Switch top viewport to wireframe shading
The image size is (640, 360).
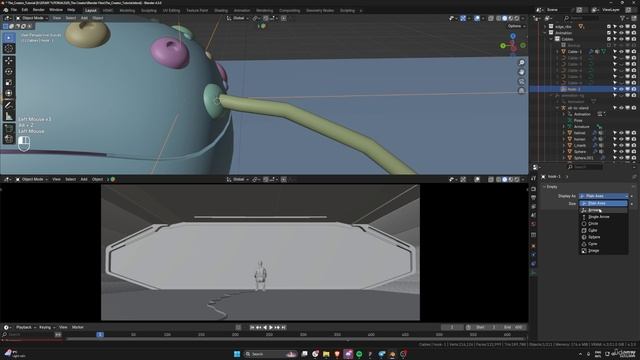pos(499,18)
